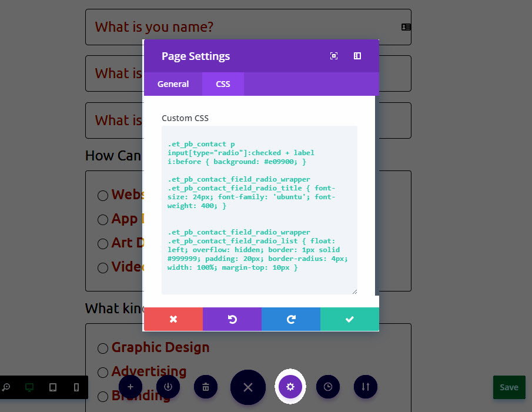Switch to phone preview mode
Screen dimensions: 532x412
pos(76,387)
